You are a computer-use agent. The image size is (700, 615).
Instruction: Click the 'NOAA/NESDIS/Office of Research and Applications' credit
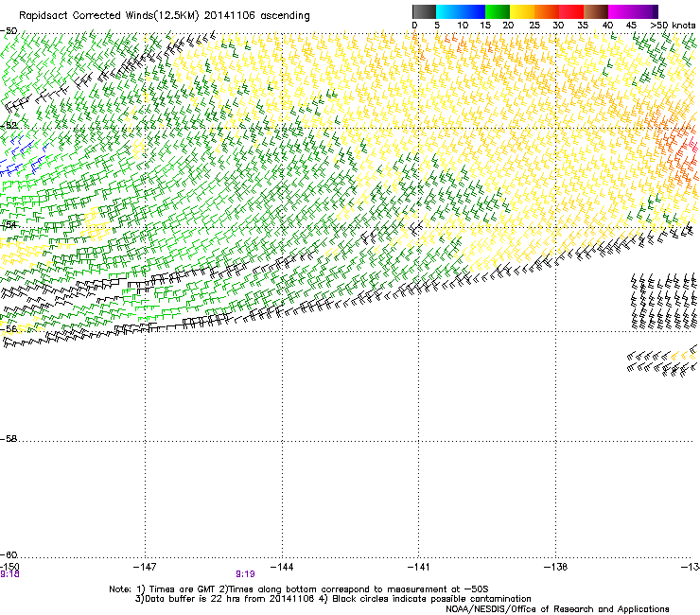point(557,609)
